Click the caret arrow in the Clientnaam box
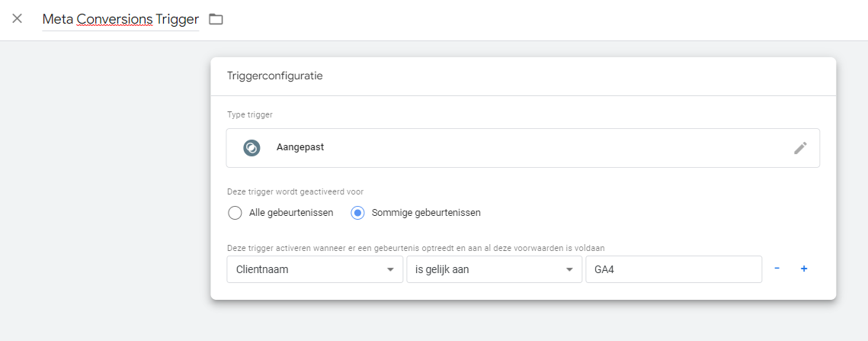 [390, 269]
